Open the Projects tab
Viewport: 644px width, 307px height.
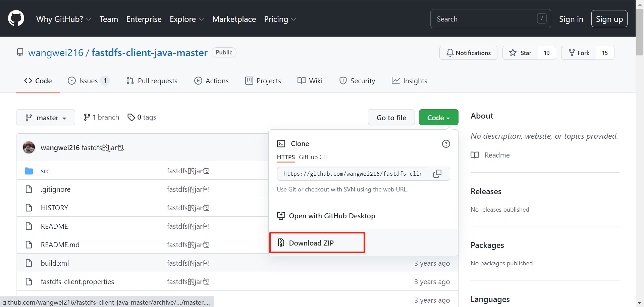263,81
